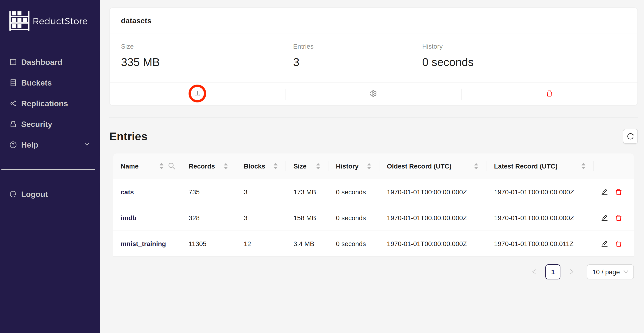The image size is (644, 333).
Task: Refresh the Entries list
Action: coord(630,136)
